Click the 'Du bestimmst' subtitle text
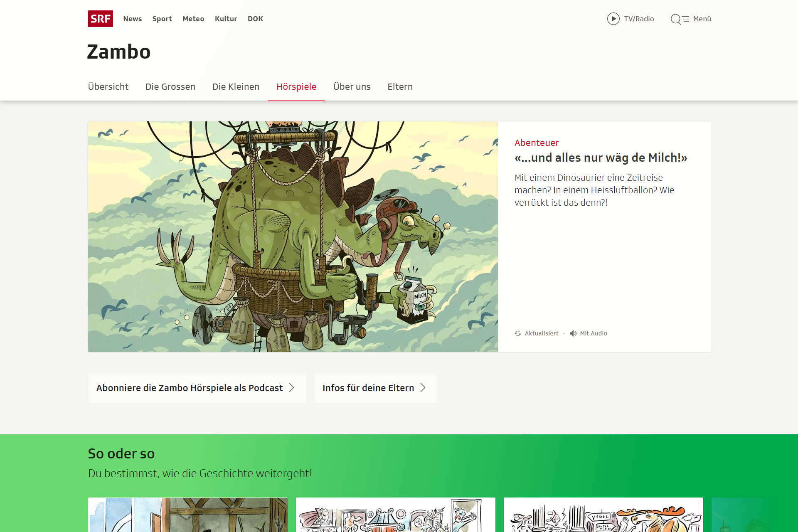The image size is (798, 532). (200, 473)
